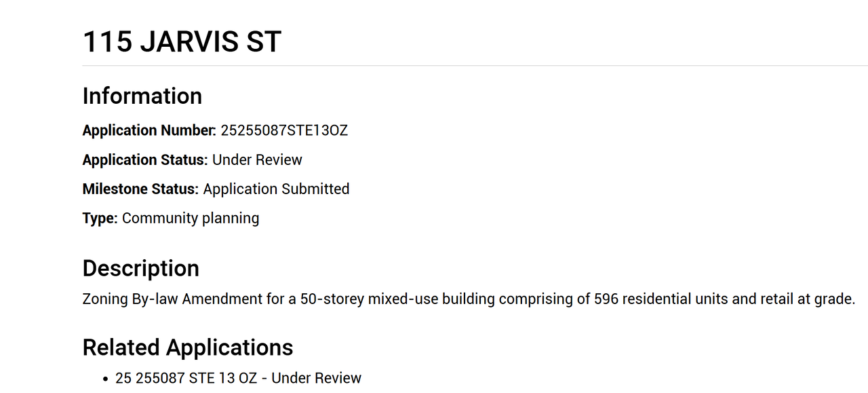The height and width of the screenshot is (393, 868).
Task: Click the Related Applications heading
Action: (x=188, y=348)
